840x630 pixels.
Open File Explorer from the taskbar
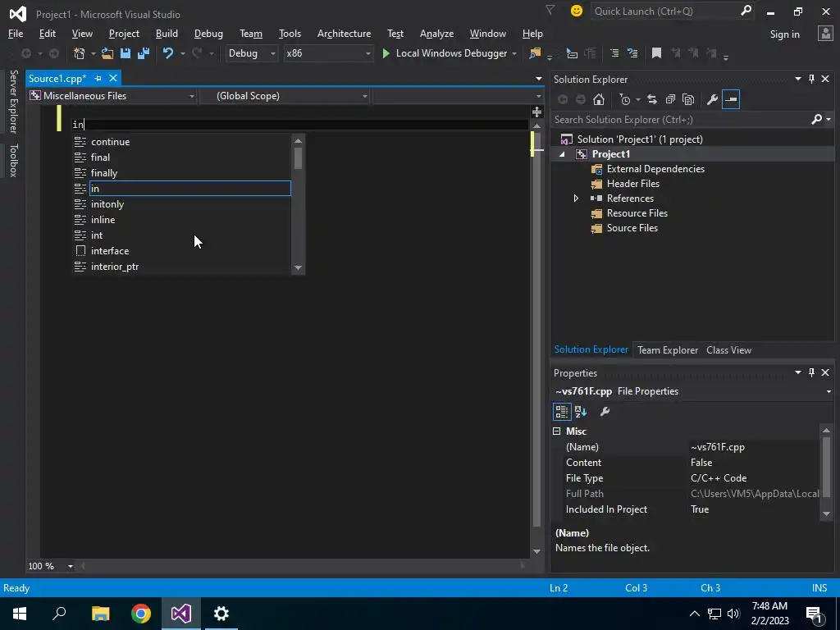[101, 614]
